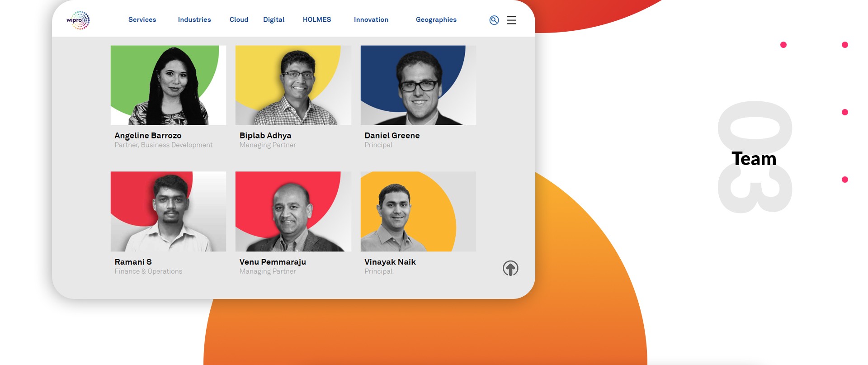The width and height of the screenshot is (868, 365).
Task: Click the Vinayak Naik name link
Action: click(x=390, y=262)
